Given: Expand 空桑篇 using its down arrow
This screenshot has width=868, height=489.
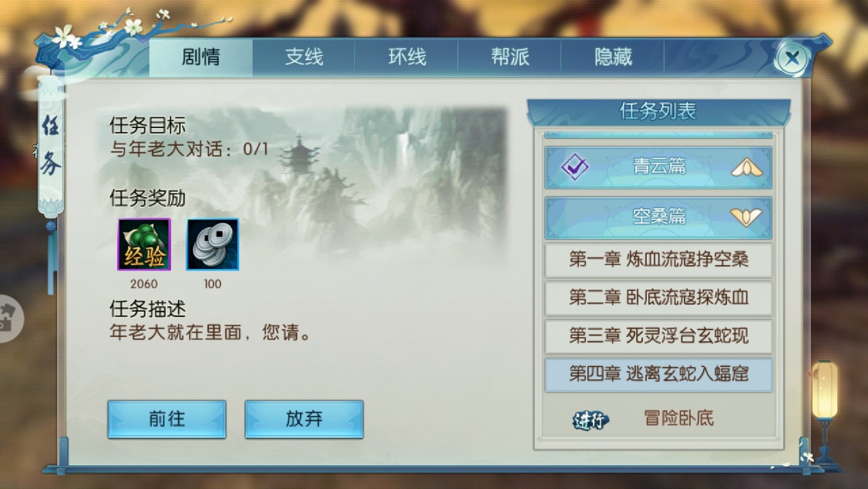Looking at the screenshot, I should click(747, 217).
